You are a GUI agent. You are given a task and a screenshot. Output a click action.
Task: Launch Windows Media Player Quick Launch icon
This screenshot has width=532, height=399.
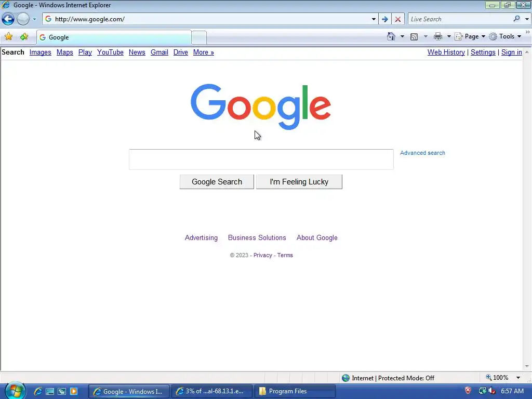pyautogui.click(x=74, y=391)
